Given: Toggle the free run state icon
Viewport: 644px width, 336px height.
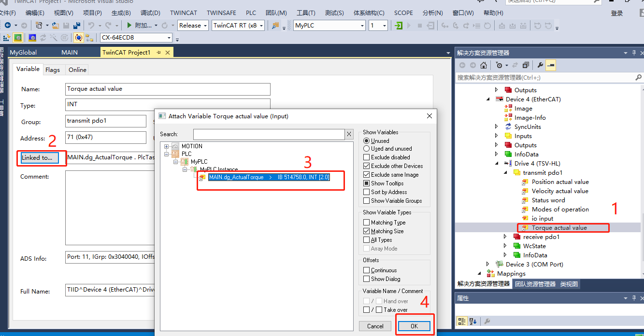Looking at the screenshot, I should pos(64,37).
